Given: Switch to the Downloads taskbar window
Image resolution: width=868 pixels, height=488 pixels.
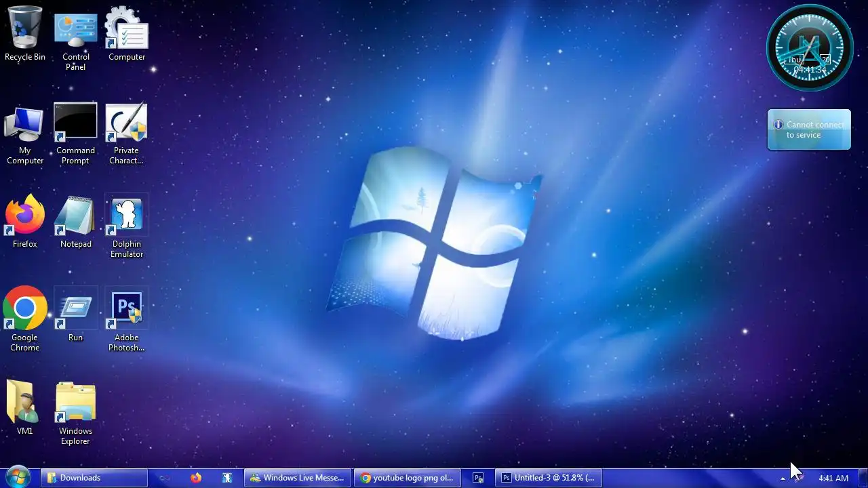Looking at the screenshot, I should 94,478.
